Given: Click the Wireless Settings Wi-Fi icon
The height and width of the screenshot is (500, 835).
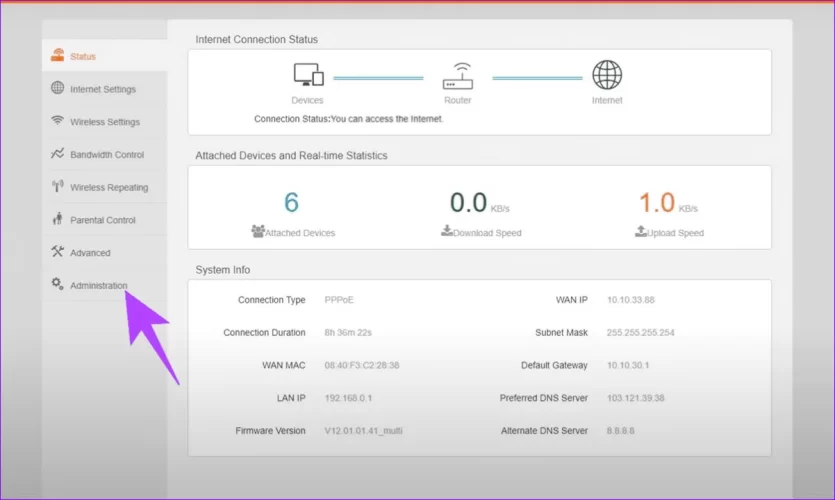Looking at the screenshot, I should [x=58, y=121].
